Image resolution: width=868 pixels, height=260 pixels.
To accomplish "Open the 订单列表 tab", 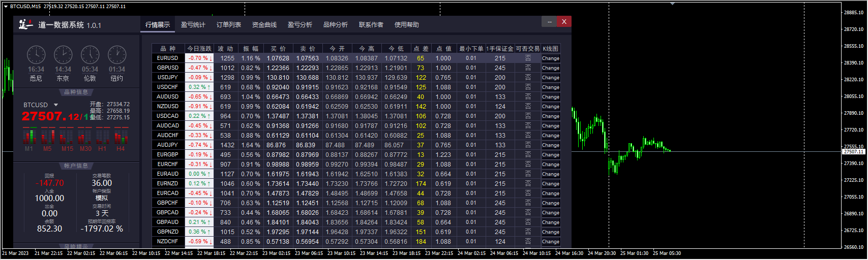I will click(229, 24).
